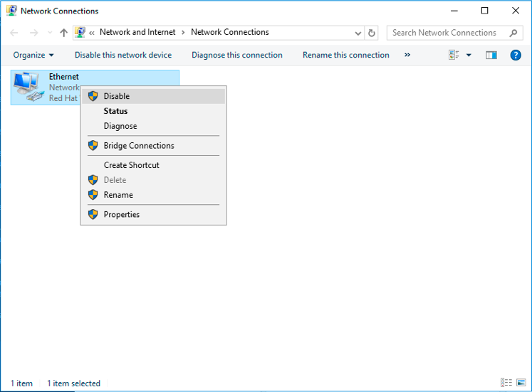
Task: Click the Up one level arrow
Action: [64, 33]
